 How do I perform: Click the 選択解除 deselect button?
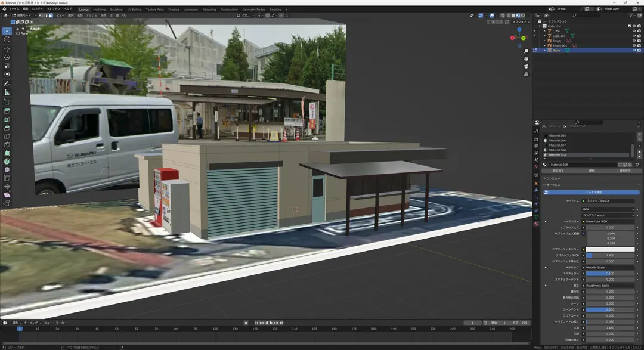coord(625,171)
